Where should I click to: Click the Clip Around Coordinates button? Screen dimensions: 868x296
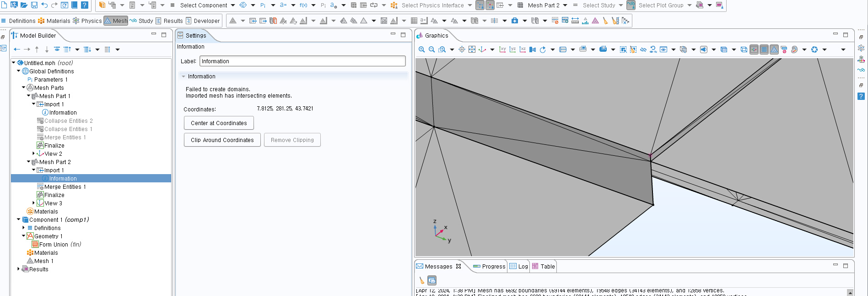[x=222, y=140]
